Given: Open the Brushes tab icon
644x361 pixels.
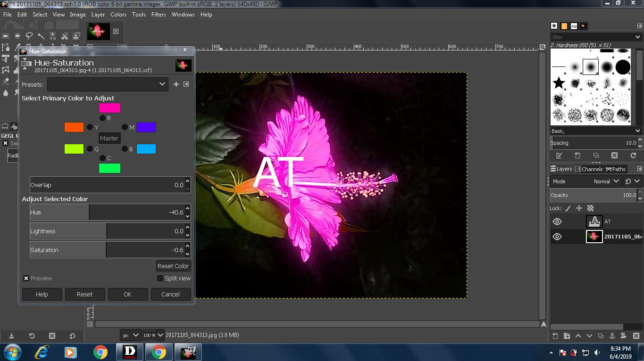Looking at the screenshot, I should coord(554,26).
